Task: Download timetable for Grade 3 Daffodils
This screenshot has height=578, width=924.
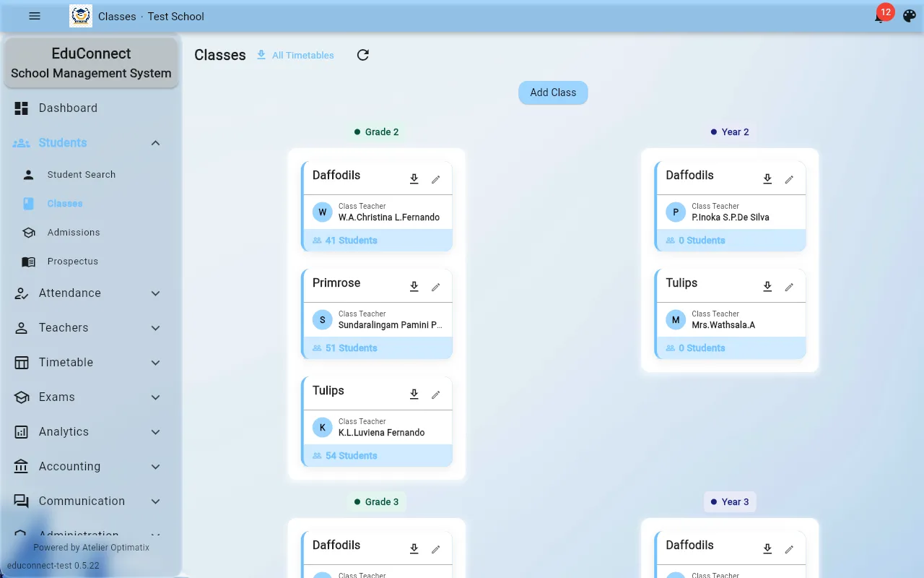Action: coord(414,549)
